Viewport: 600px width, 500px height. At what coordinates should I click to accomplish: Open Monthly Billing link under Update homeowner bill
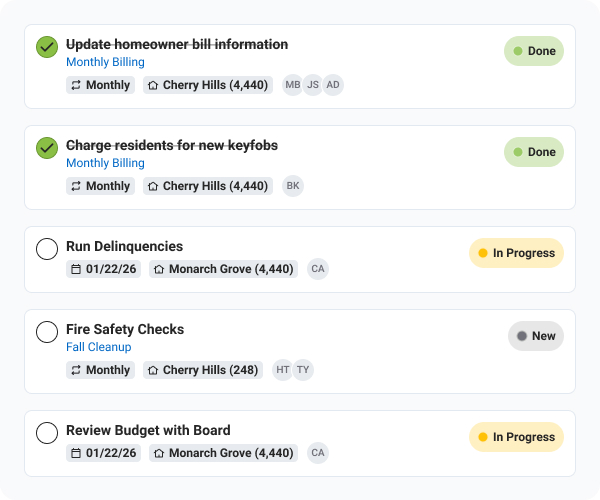click(x=105, y=62)
